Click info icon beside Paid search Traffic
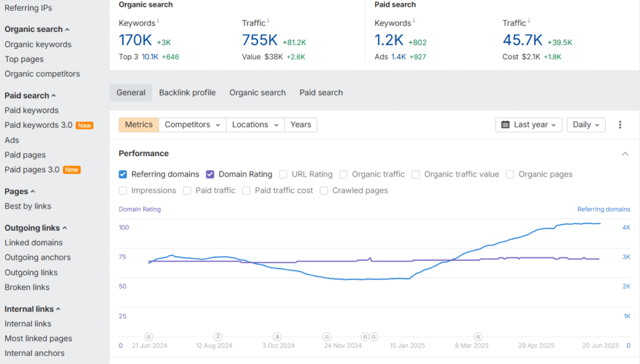 529,21
